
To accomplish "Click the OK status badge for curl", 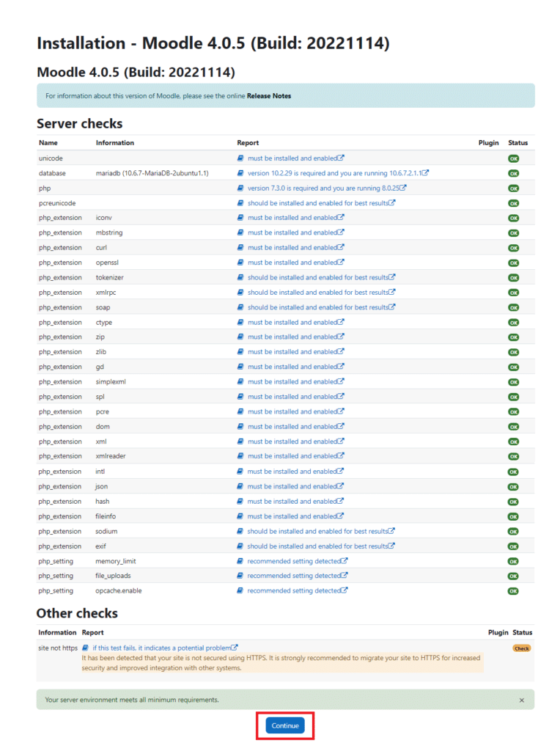I will 513,248.
